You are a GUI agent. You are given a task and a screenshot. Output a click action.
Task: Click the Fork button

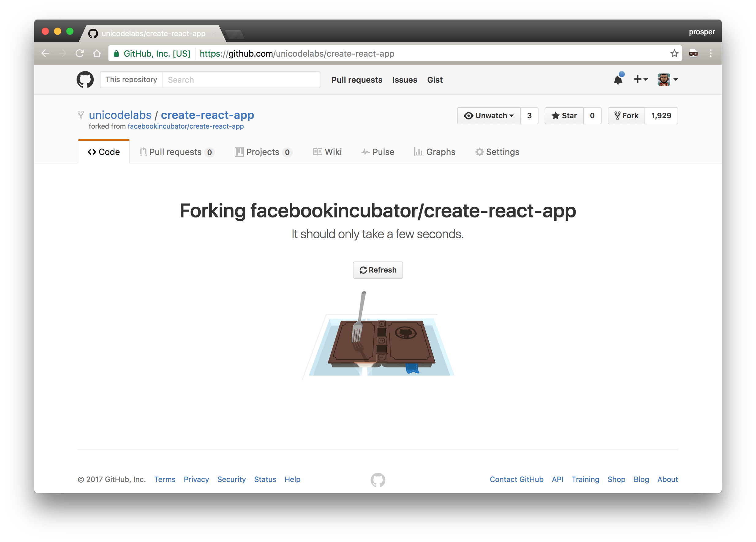pos(626,115)
